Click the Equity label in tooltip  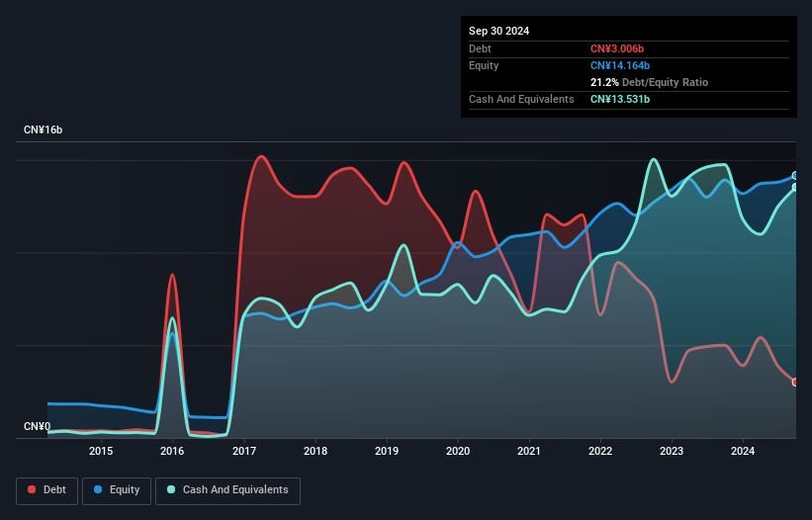[x=484, y=65]
